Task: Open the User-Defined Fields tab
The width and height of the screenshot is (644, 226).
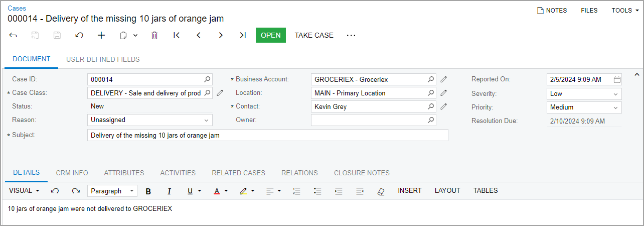Action: tap(103, 59)
